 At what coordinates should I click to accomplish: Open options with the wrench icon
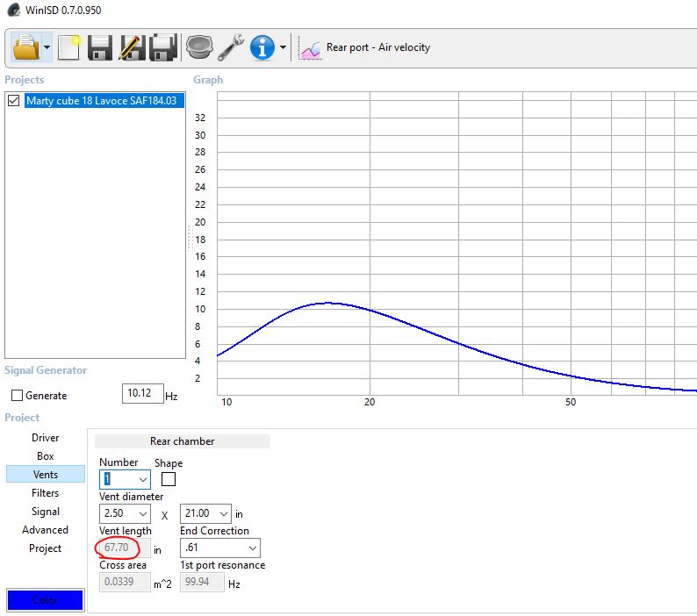pos(231,47)
